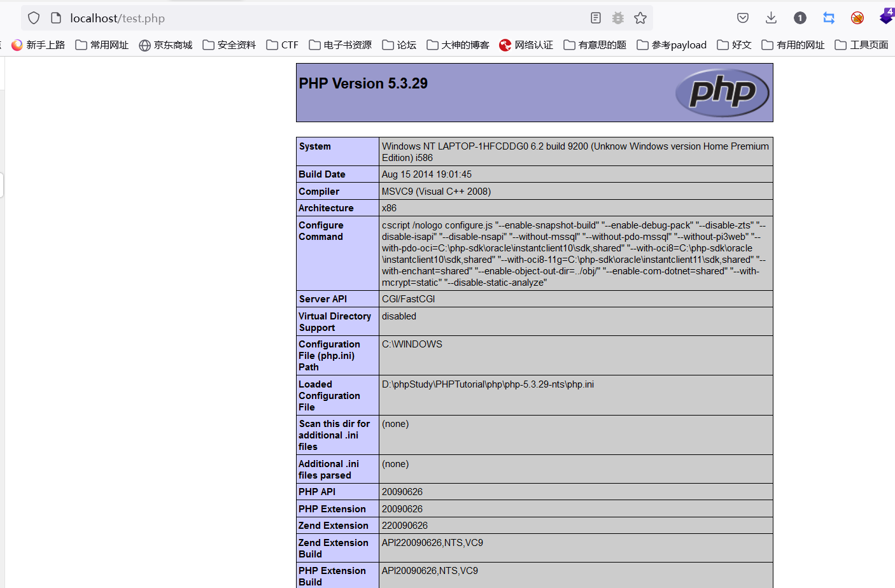Open the 好文 bookmark folder
Image resolution: width=895 pixels, height=588 pixels.
click(734, 45)
